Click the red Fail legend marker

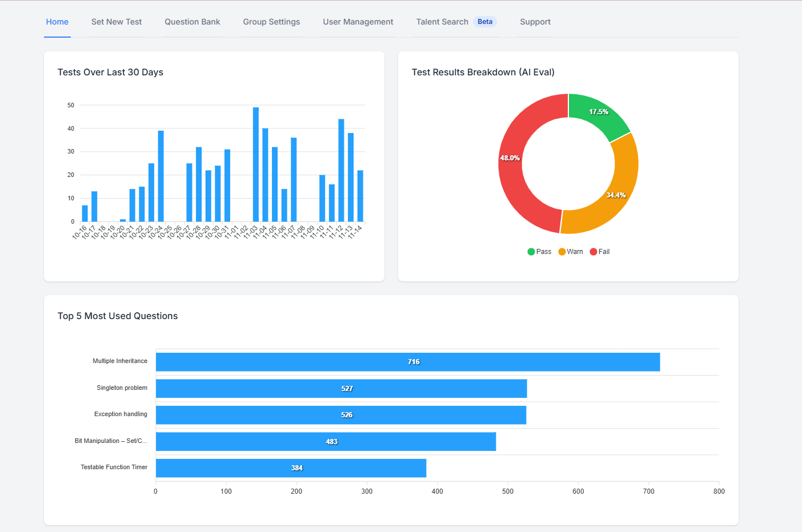click(593, 251)
